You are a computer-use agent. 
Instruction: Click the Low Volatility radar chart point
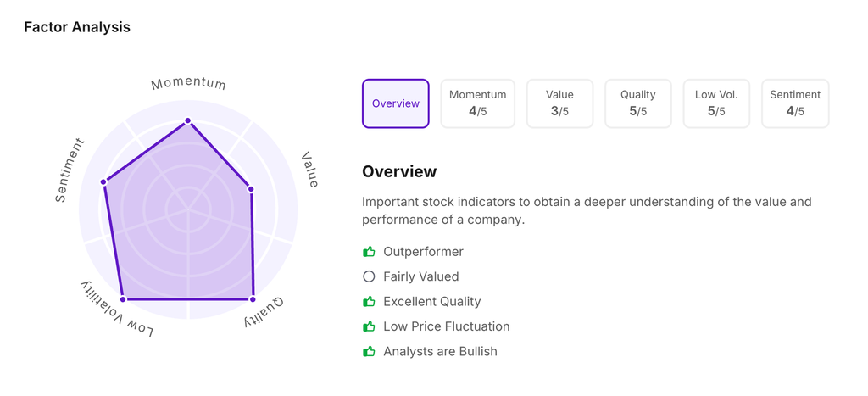point(124,299)
